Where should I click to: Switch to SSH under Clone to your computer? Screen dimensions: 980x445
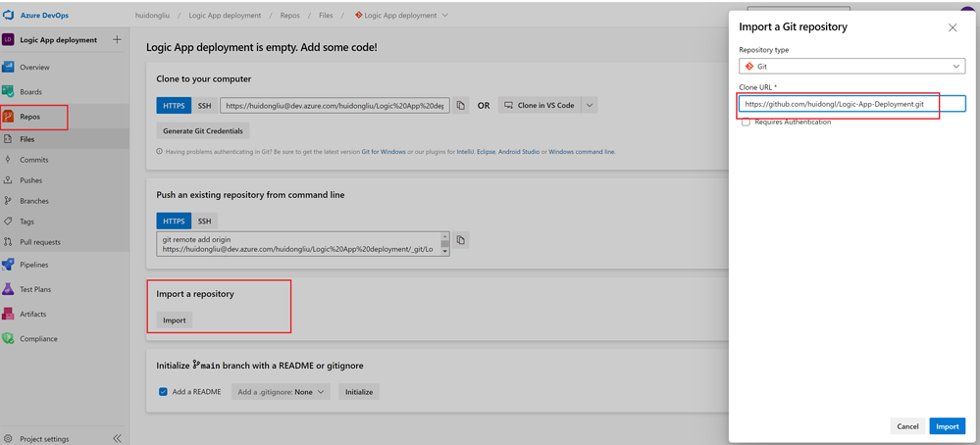click(204, 106)
